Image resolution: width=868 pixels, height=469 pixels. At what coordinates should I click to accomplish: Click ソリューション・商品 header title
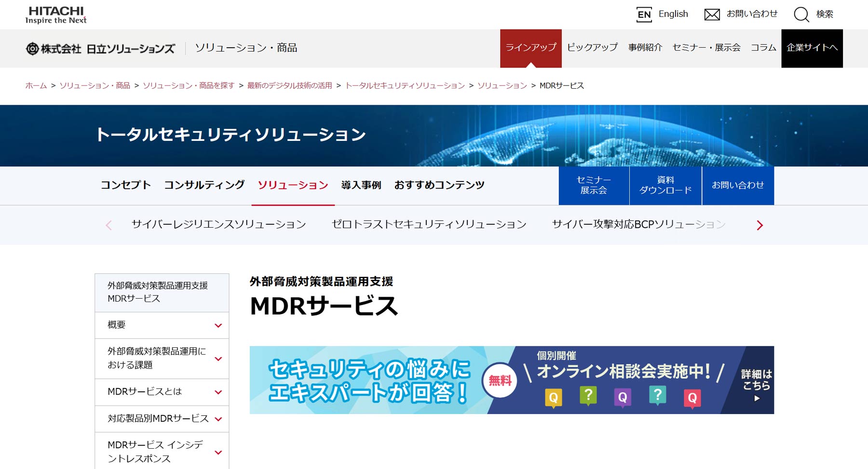(246, 48)
